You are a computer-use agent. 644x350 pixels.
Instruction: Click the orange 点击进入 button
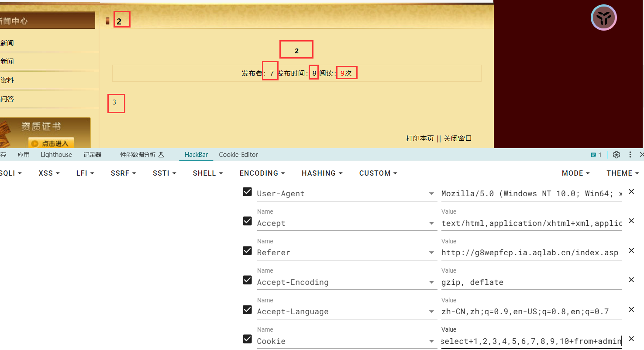click(51, 143)
